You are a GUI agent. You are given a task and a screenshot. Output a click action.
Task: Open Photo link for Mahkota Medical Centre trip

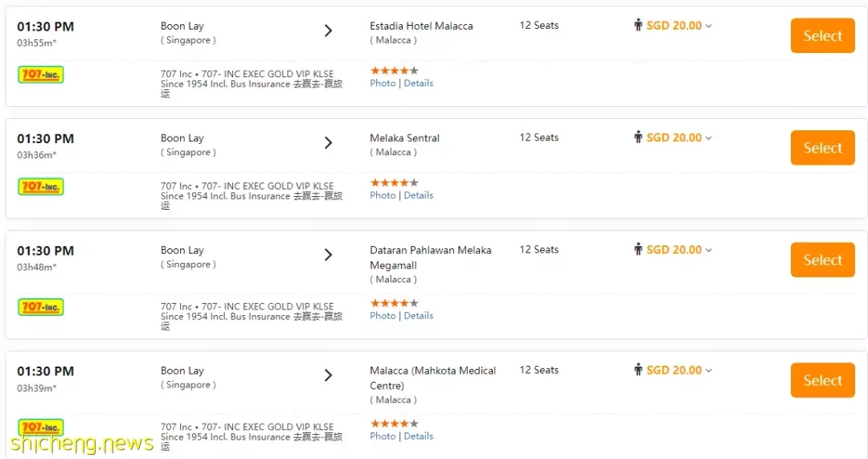coord(383,436)
